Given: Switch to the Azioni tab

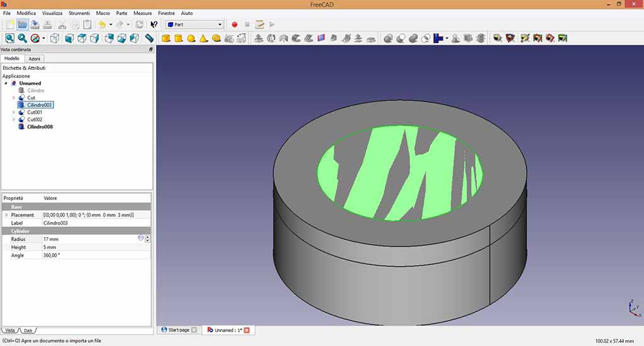Looking at the screenshot, I should (x=34, y=59).
